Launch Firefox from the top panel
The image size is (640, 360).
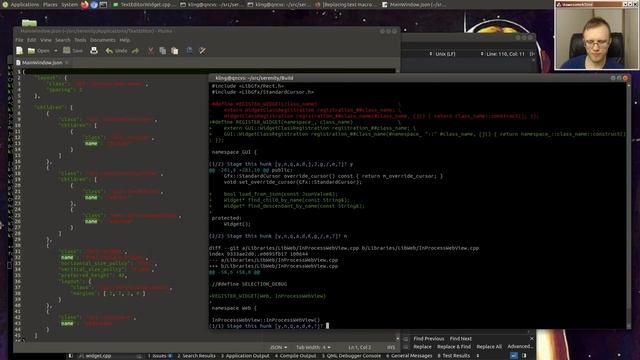click(85, 5)
